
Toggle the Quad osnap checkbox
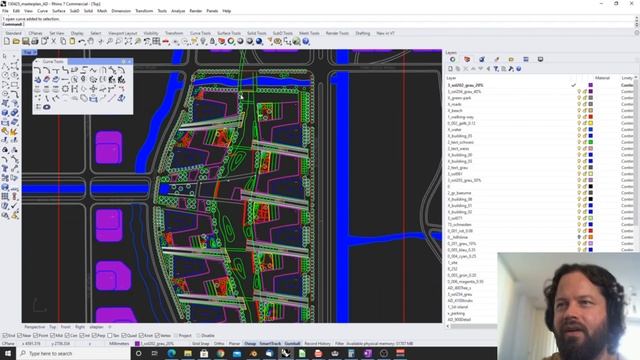click(124, 336)
